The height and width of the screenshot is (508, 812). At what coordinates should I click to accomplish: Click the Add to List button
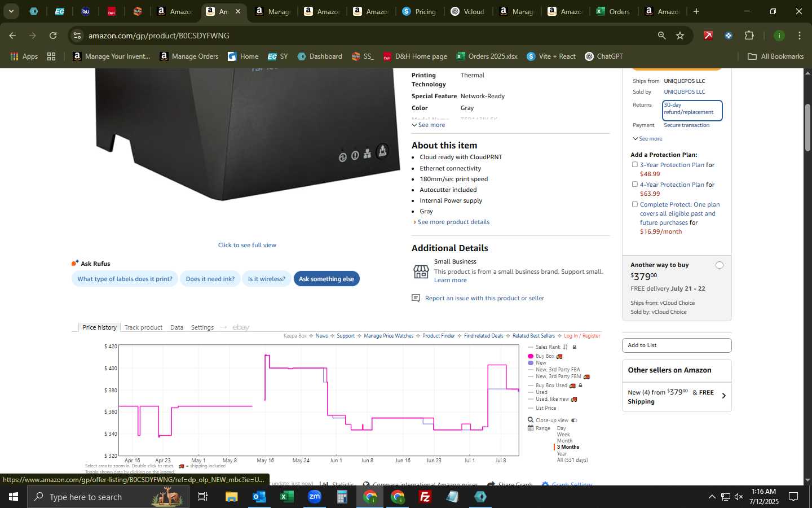click(677, 345)
